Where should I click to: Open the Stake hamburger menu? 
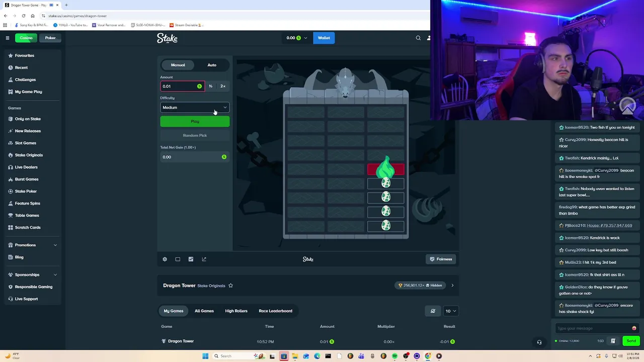coord(8,38)
